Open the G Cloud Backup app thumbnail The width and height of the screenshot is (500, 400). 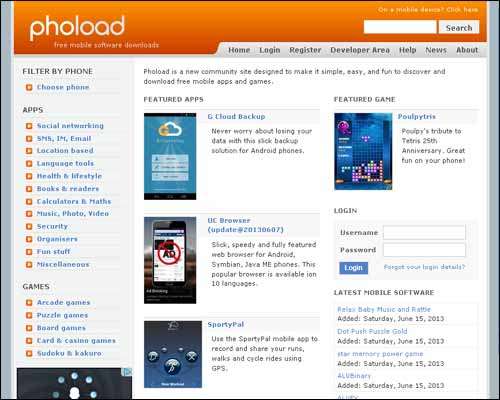(x=170, y=156)
